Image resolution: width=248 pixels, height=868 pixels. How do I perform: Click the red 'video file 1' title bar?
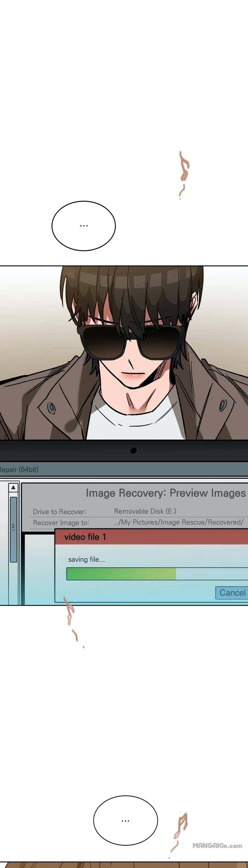(x=152, y=537)
